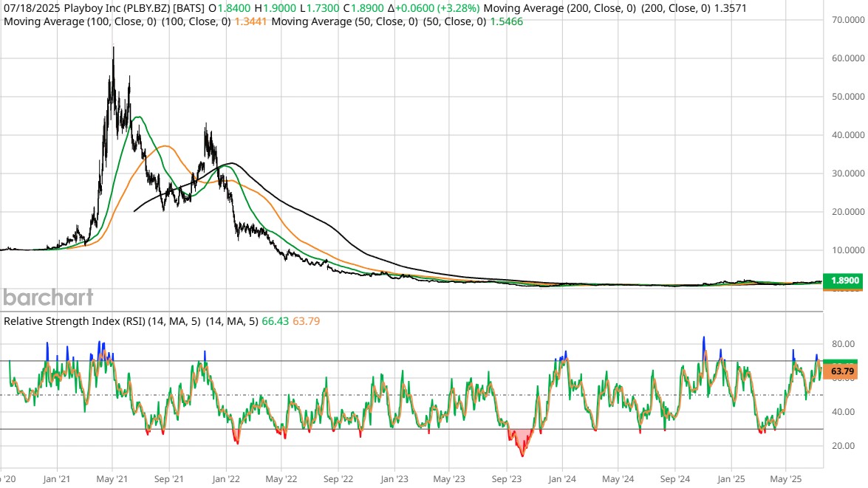Select the Moving Average (50, Close, 0) label
The image size is (868, 488).
pyautogui.click(x=344, y=21)
